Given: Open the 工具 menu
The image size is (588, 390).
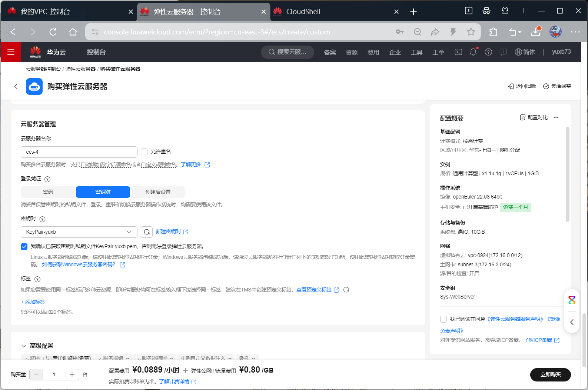Looking at the screenshot, I should click(416, 52).
